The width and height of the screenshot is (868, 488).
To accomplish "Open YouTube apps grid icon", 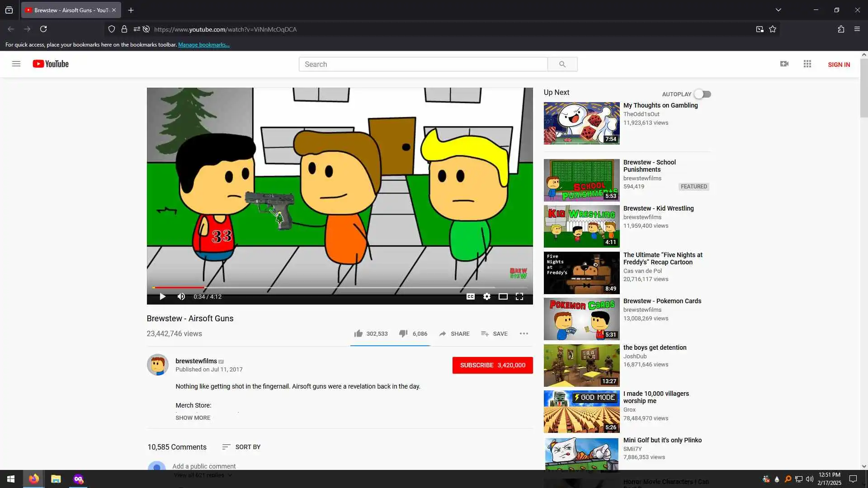I will click(807, 64).
